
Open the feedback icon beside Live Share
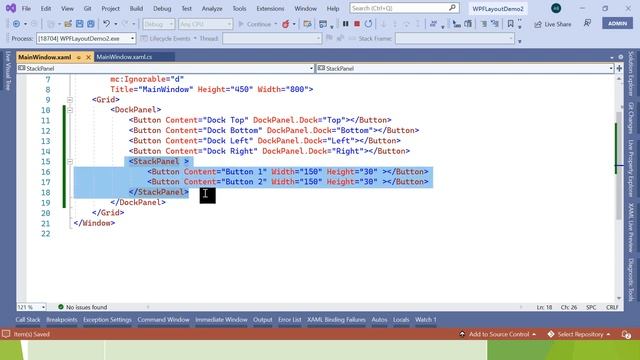[x=587, y=23]
